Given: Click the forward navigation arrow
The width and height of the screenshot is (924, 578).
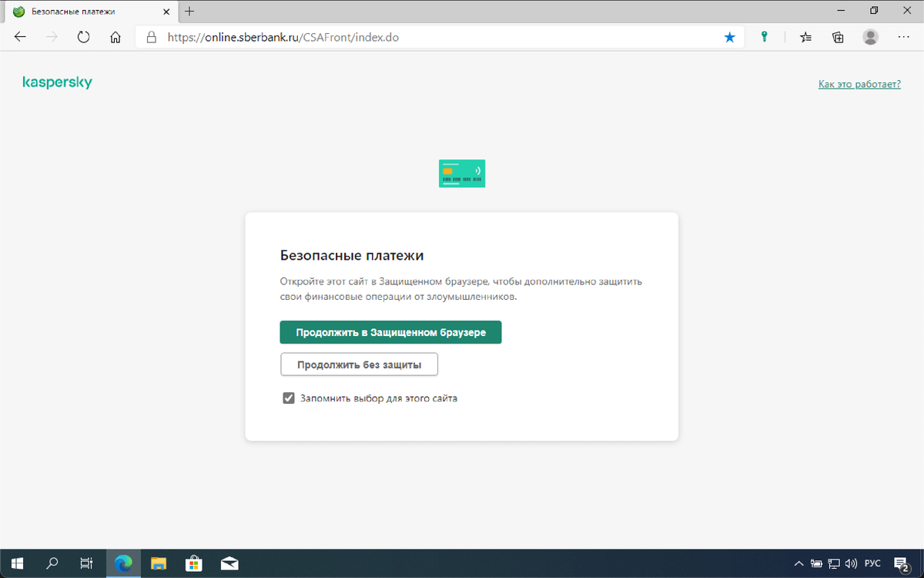Looking at the screenshot, I should point(52,37).
